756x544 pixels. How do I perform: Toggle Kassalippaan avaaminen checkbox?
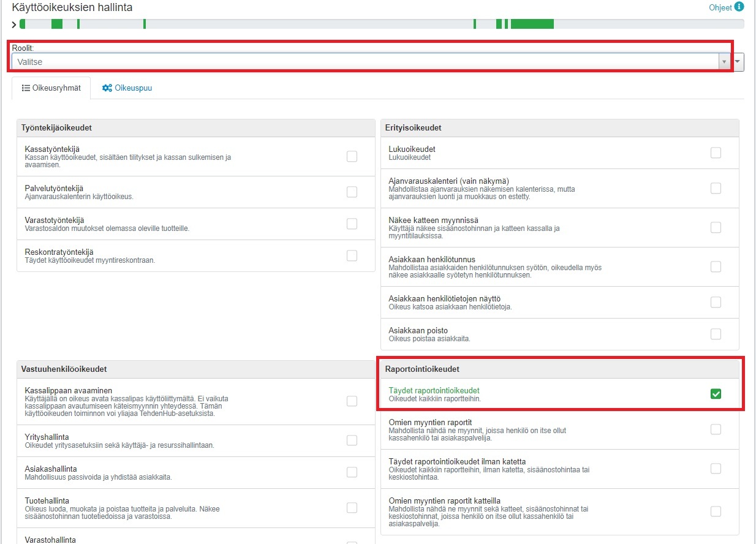coord(352,401)
